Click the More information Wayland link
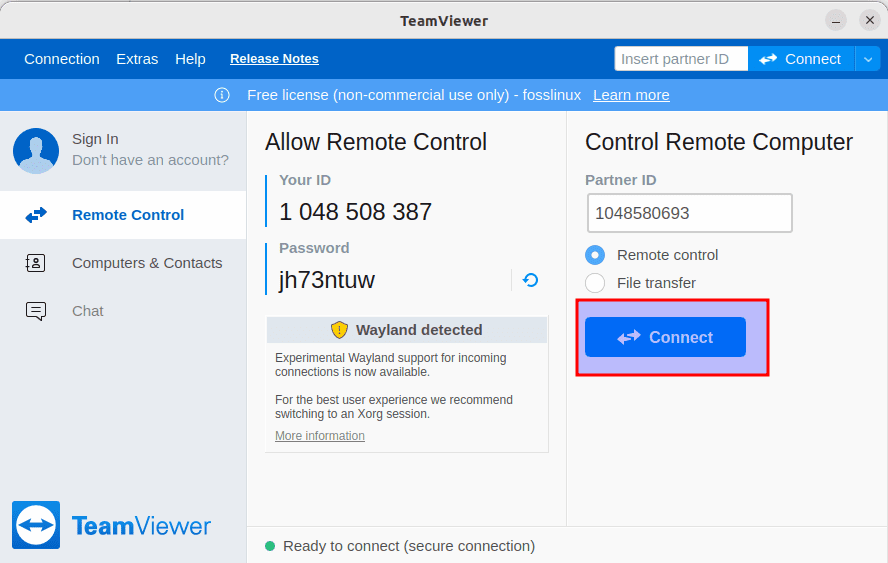The image size is (888, 563). coord(320,436)
